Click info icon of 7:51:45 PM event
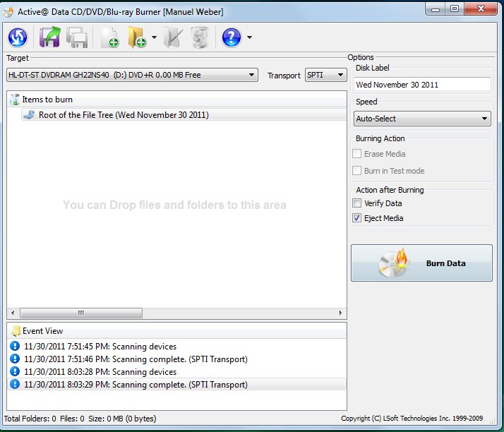504x432 pixels. (x=15, y=346)
